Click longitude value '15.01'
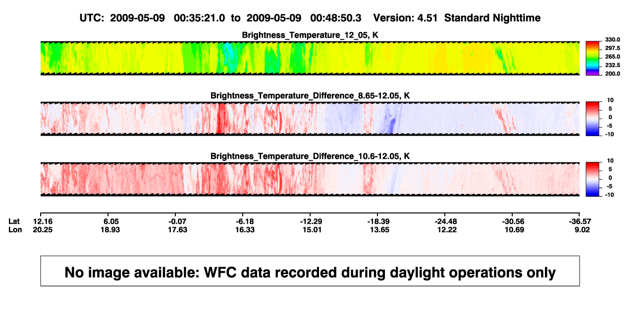The width and height of the screenshot is (644, 330). 313,230
